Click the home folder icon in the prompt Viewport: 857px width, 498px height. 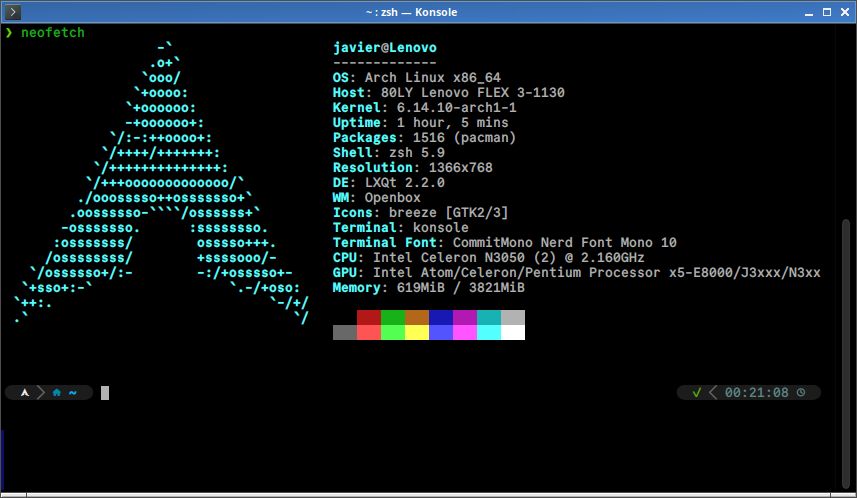57,393
